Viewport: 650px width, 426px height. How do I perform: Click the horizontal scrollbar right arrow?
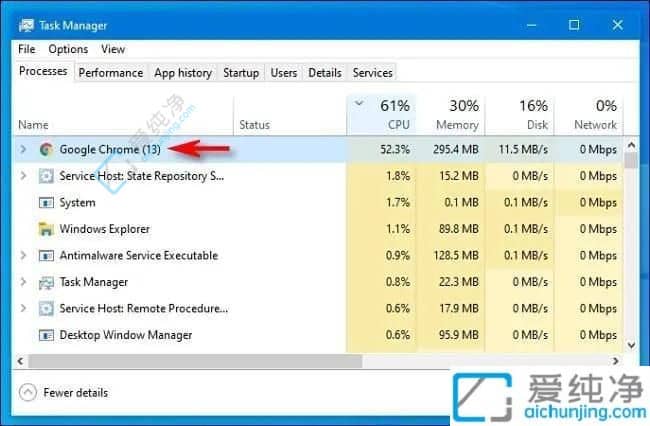616,361
